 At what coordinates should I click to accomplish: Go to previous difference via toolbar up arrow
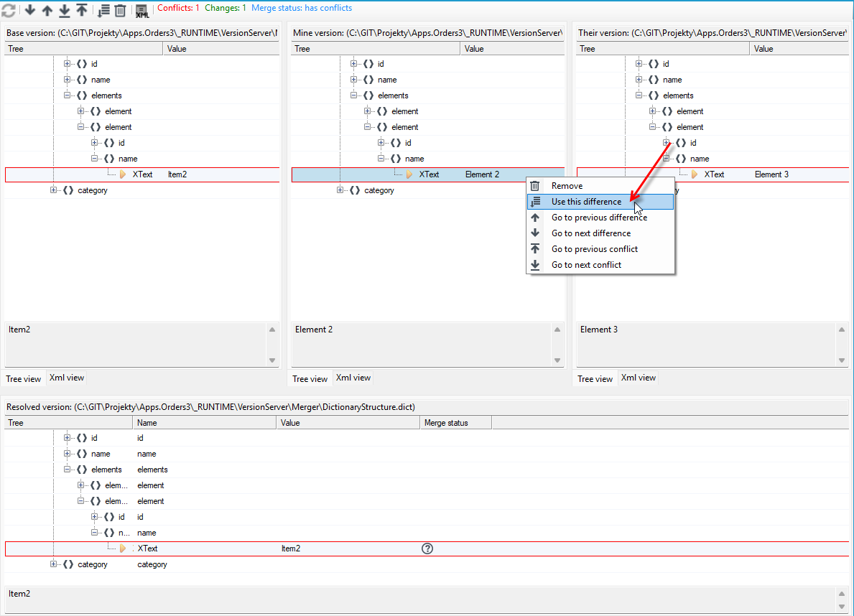[47, 10]
